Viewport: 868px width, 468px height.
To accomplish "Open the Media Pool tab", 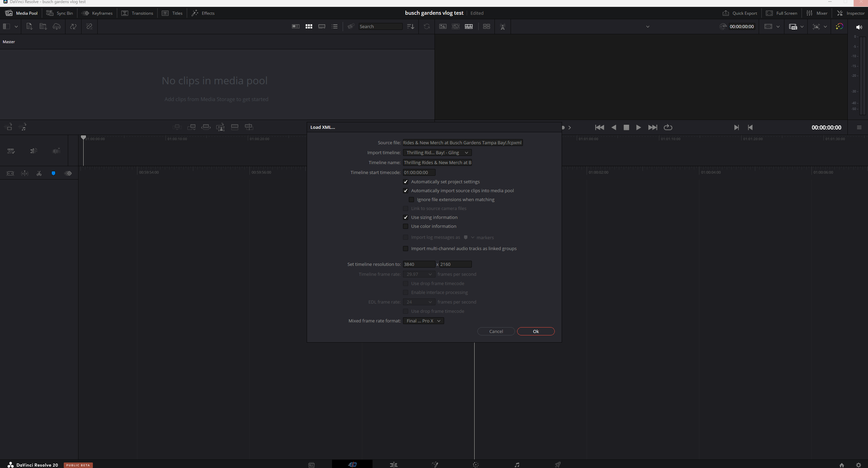I will (x=22, y=13).
